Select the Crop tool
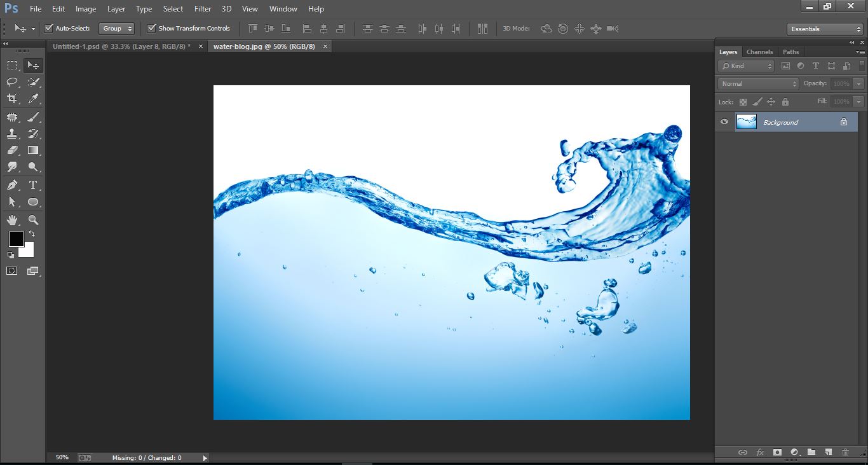The width and height of the screenshot is (868, 465). click(11, 99)
